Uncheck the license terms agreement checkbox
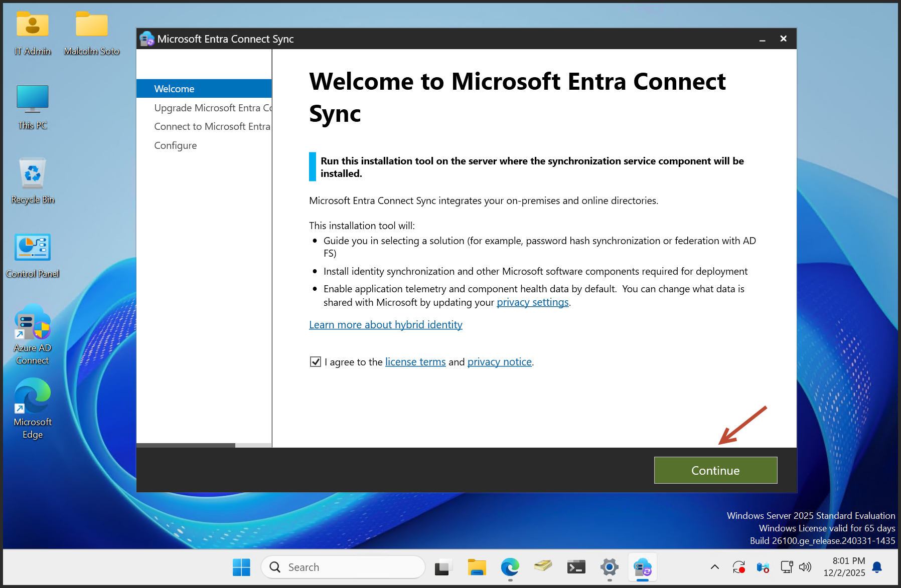The image size is (901, 588). tap(316, 362)
